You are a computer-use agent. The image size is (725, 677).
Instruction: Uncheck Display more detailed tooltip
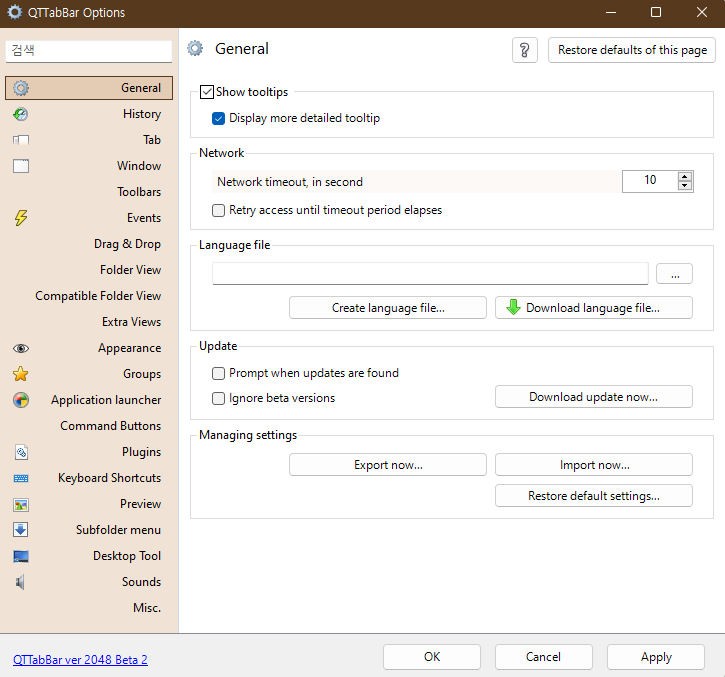218,118
